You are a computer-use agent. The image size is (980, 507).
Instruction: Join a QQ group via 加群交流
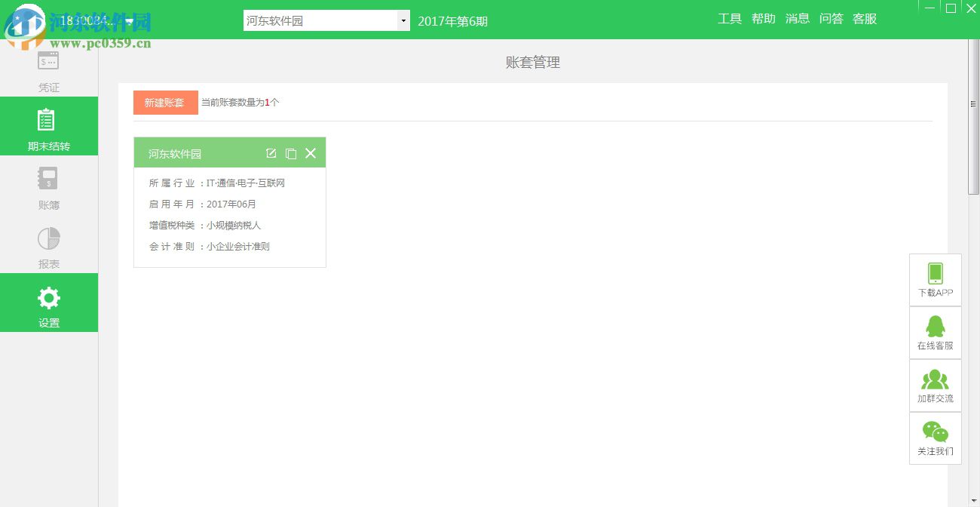tap(935, 385)
